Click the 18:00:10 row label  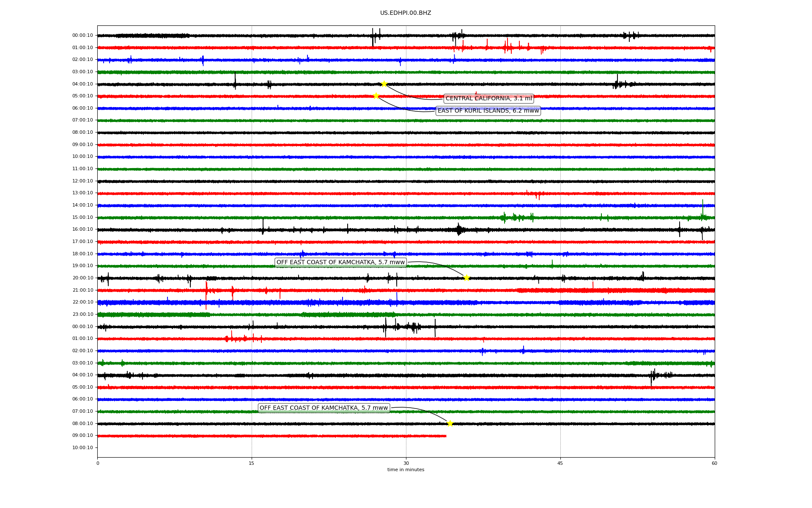point(82,254)
